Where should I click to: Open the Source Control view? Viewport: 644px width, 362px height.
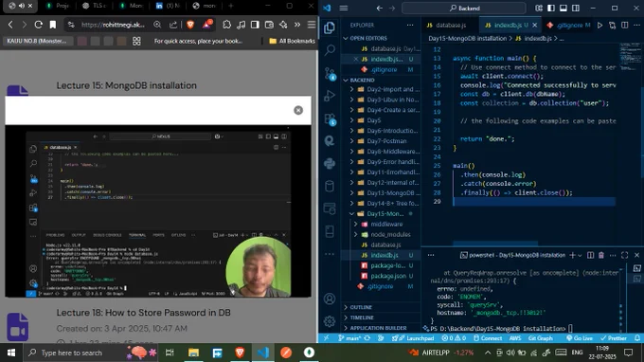(330, 74)
